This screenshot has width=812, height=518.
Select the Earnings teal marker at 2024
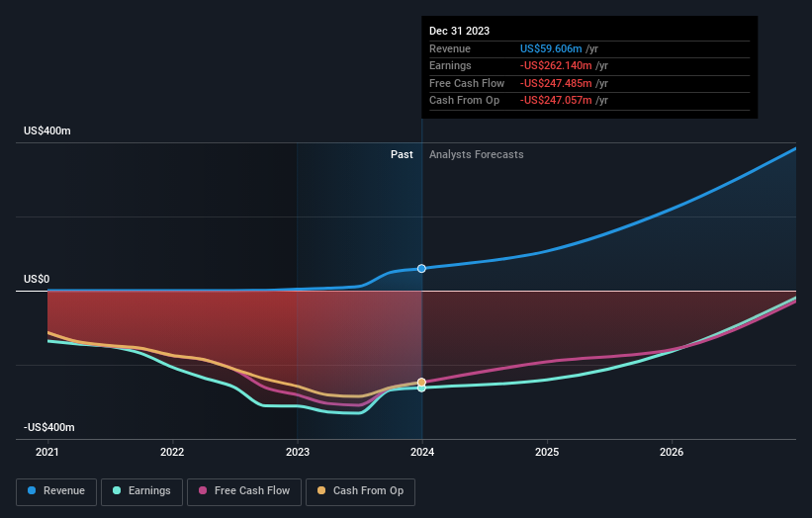tap(421, 388)
